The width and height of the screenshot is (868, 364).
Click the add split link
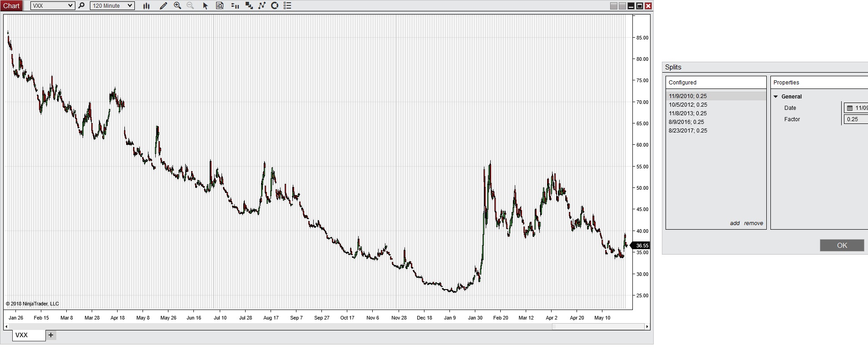coord(735,223)
